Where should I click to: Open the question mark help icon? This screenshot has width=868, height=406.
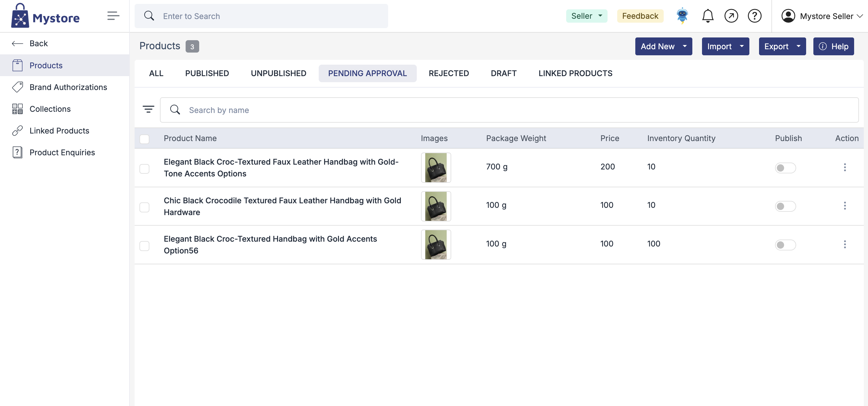click(755, 16)
